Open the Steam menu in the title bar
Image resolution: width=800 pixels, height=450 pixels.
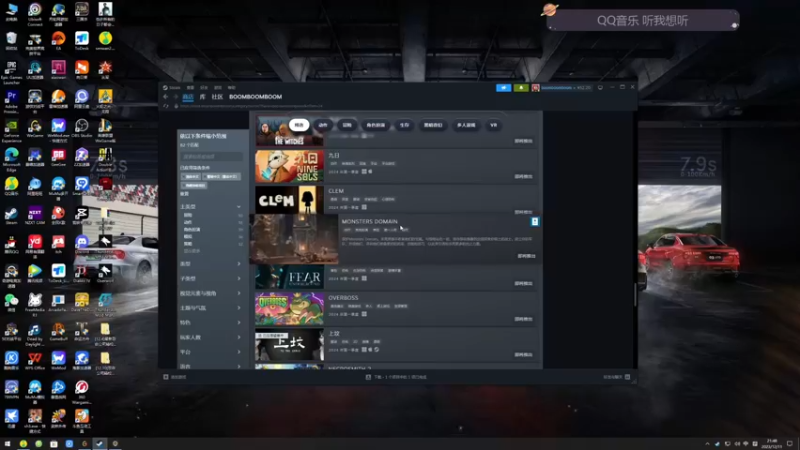click(x=172, y=88)
